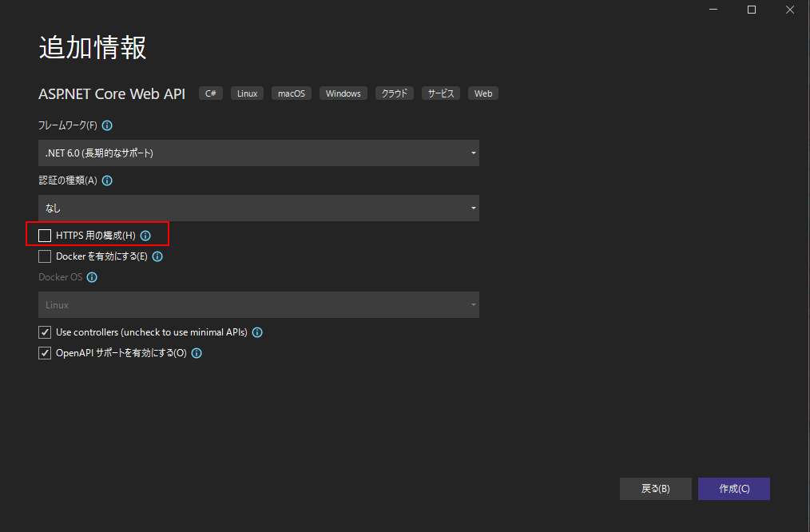
Task: Click the info icon beside Docker を有効にする(E)
Action: point(157,256)
